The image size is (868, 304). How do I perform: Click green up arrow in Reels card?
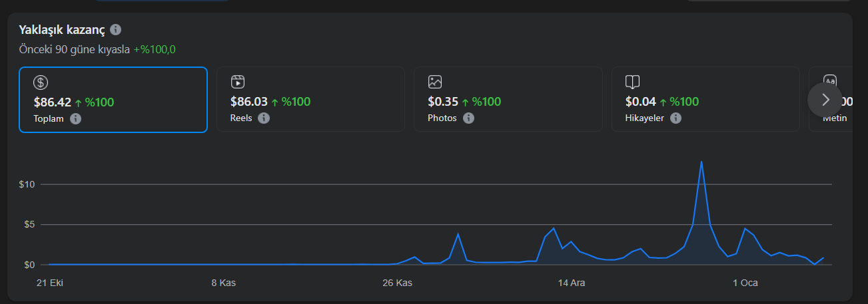[x=274, y=102]
